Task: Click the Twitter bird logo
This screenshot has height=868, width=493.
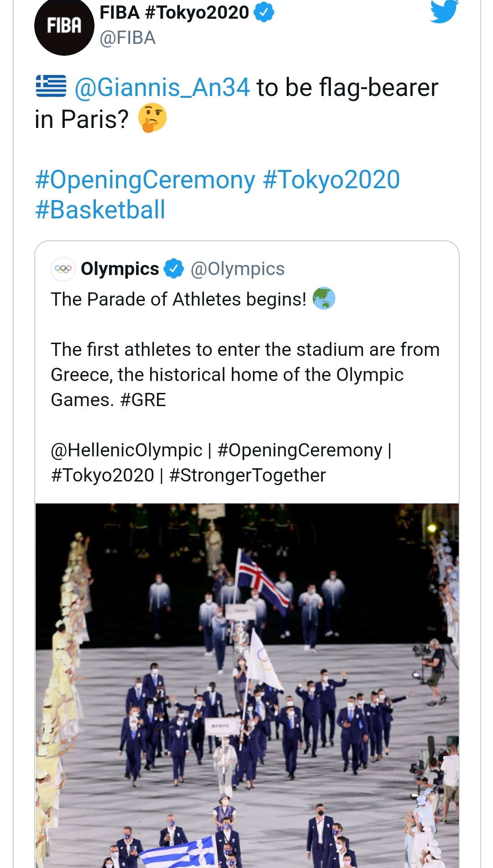Action: 444,11
